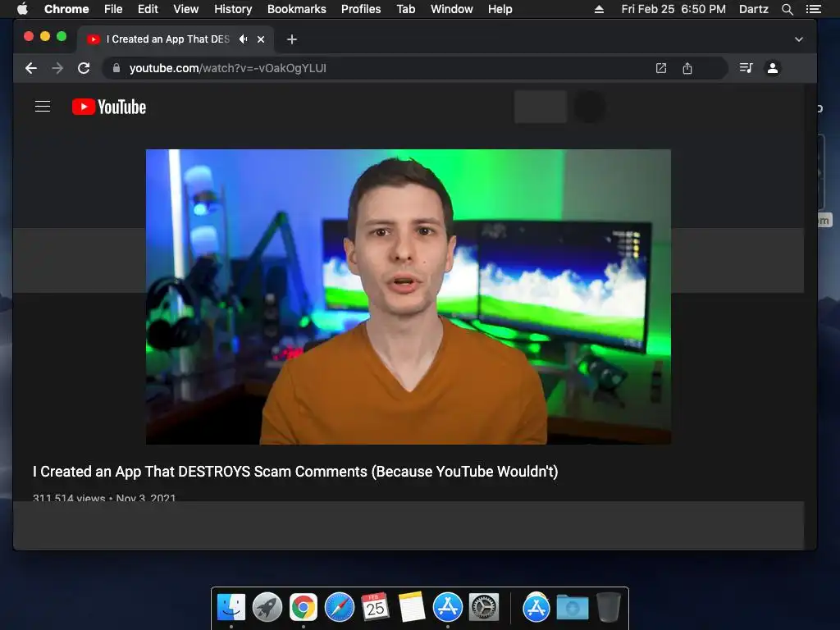Open the Dartz user menu
The height and width of the screenshot is (630, 840).
pos(754,9)
